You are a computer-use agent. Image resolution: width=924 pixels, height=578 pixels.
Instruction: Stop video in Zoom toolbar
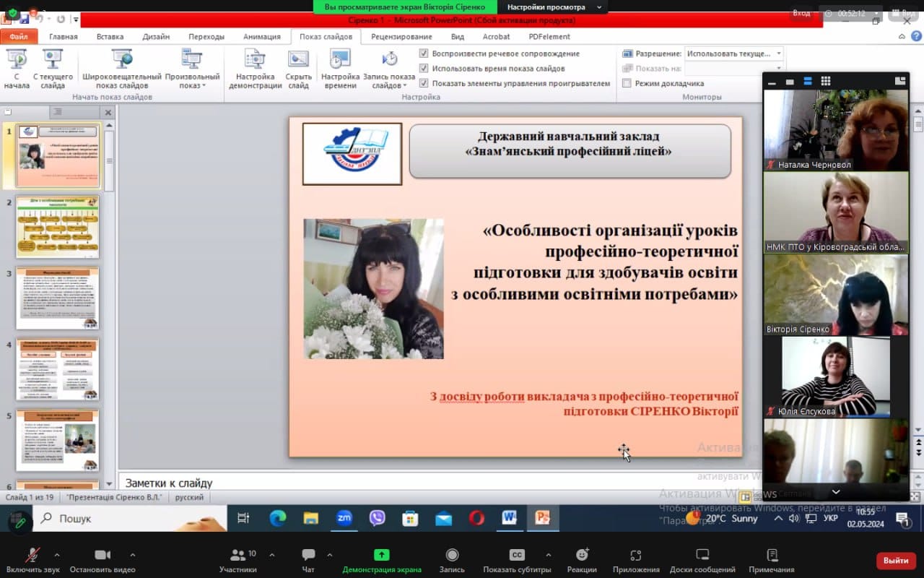(x=103, y=560)
